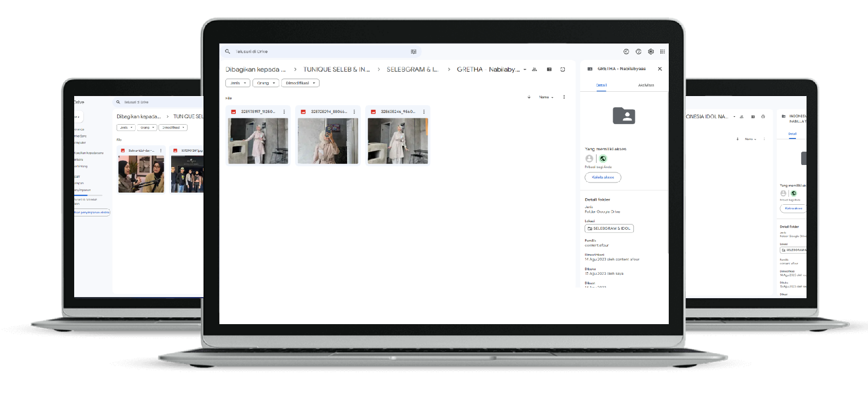Go to SELEBGRAM & IDOL location chip
Viewport: 868px width, 400px height.
click(x=609, y=229)
